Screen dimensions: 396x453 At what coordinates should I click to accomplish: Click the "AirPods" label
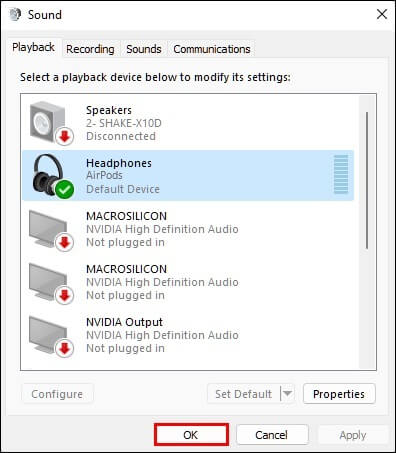(104, 175)
